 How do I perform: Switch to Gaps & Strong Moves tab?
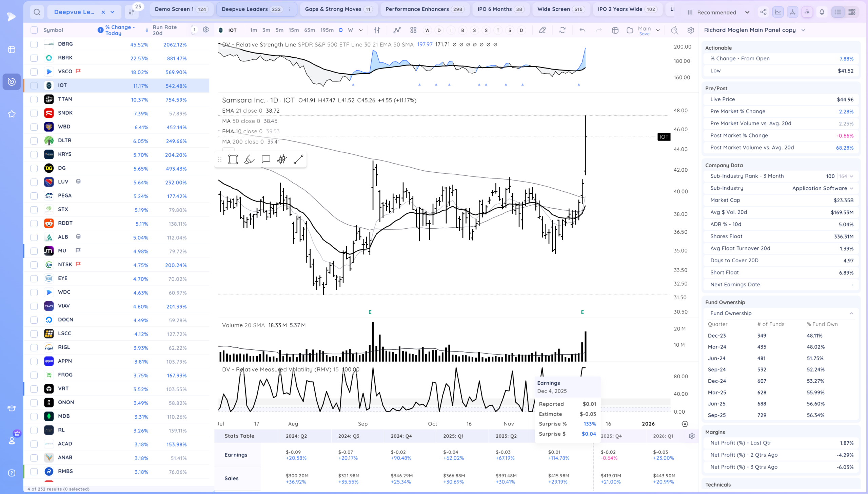[x=338, y=9]
